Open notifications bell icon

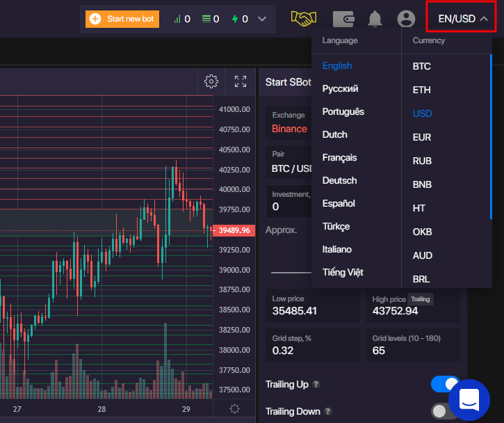[x=375, y=19]
